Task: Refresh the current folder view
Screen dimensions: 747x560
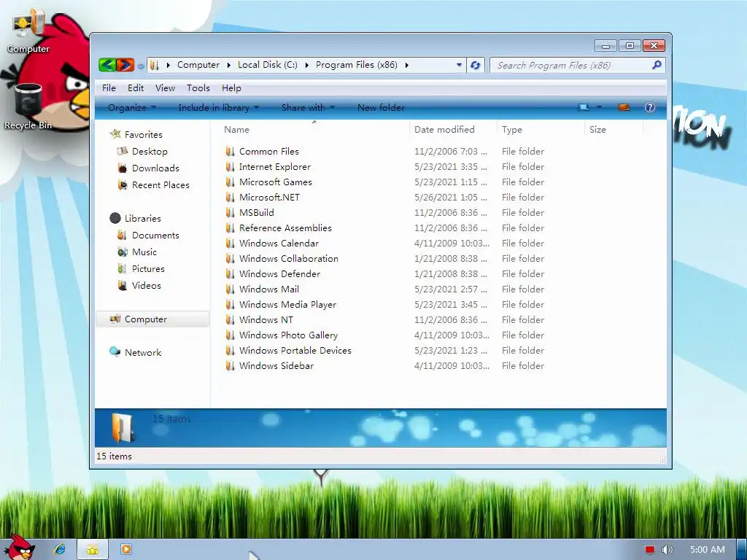Action: point(475,65)
